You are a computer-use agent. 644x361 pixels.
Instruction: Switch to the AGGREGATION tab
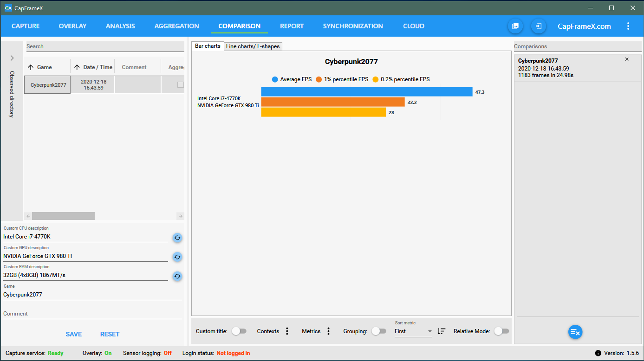(177, 26)
